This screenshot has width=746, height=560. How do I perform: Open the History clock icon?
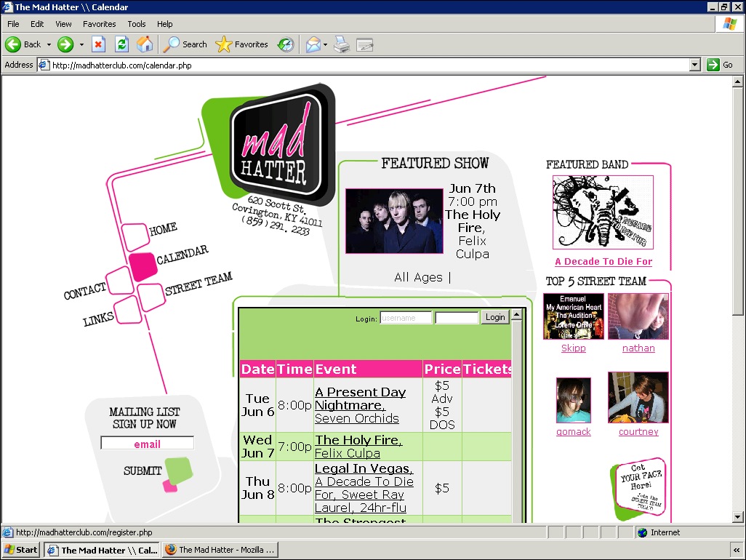pos(286,44)
